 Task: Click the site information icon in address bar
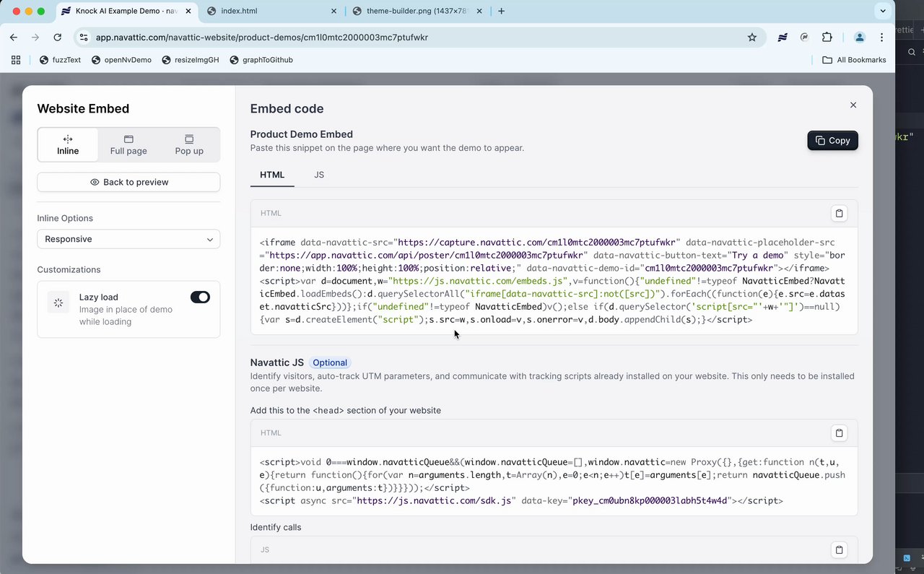[84, 37]
